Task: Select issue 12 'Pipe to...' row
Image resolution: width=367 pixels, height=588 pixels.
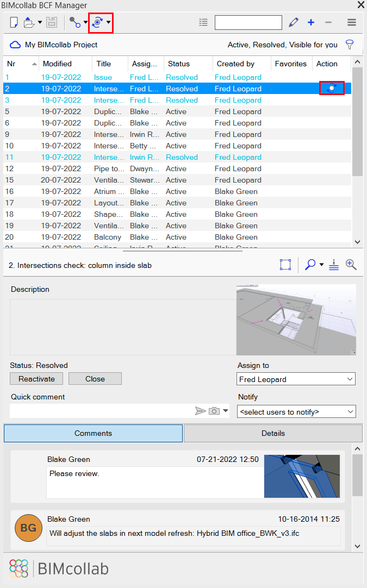Action: click(x=177, y=169)
